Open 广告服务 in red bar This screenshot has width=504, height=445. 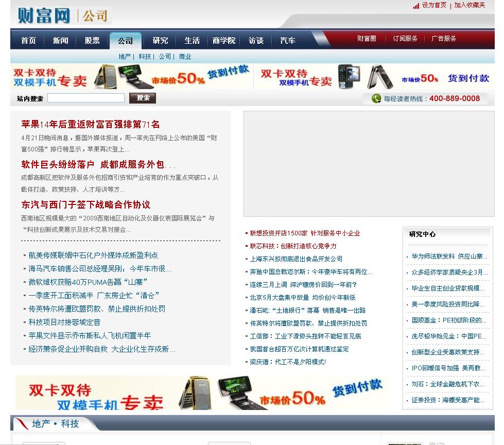[444, 39]
